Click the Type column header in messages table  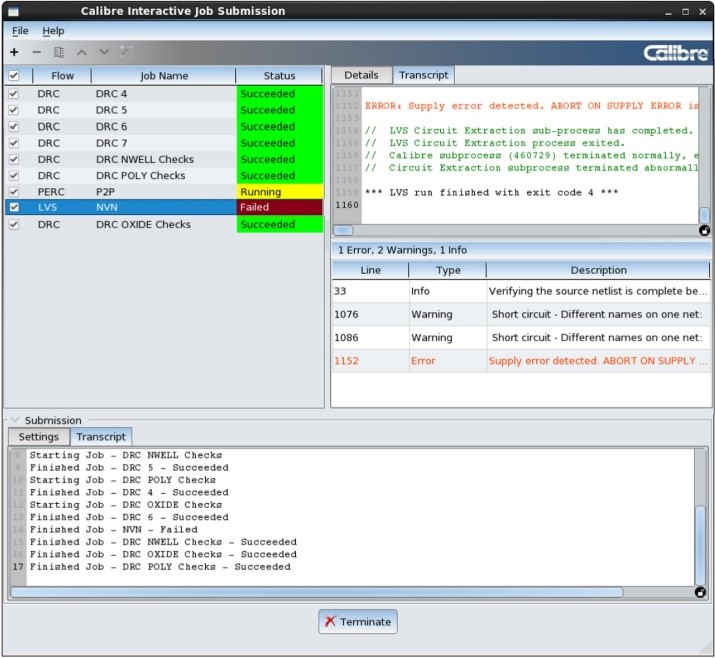[x=448, y=270]
